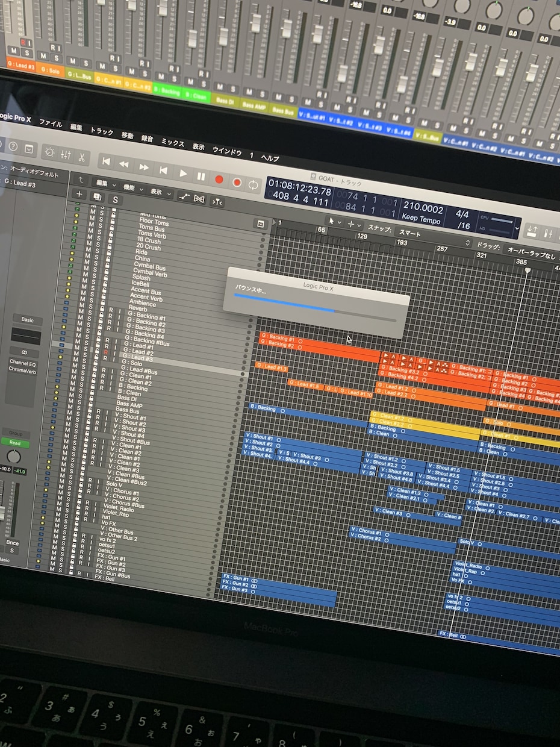This screenshot has width=560, height=747.
Task: Click the link icon above Channel EQ
Action: pyautogui.click(x=24, y=352)
